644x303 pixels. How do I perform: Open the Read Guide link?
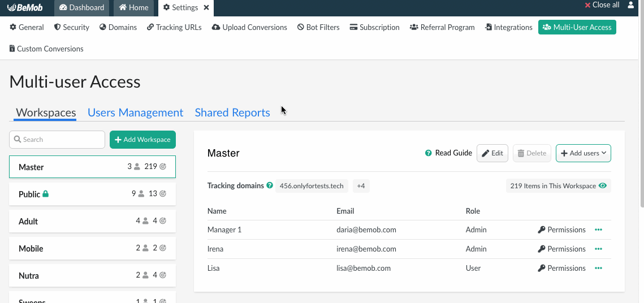(x=453, y=153)
